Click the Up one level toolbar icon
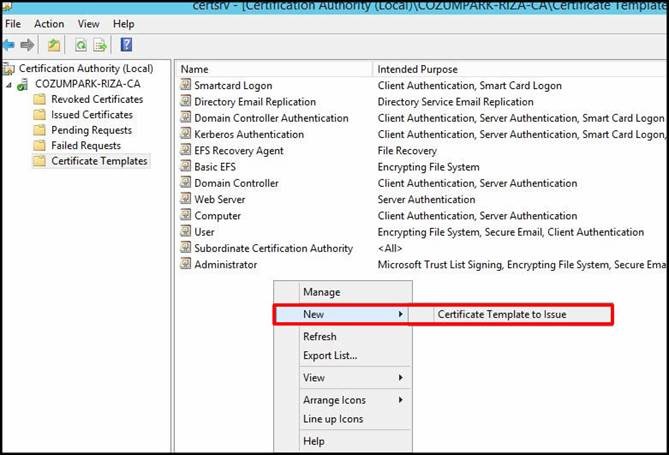This screenshot has height=455, width=669. pyautogui.click(x=54, y=45)
